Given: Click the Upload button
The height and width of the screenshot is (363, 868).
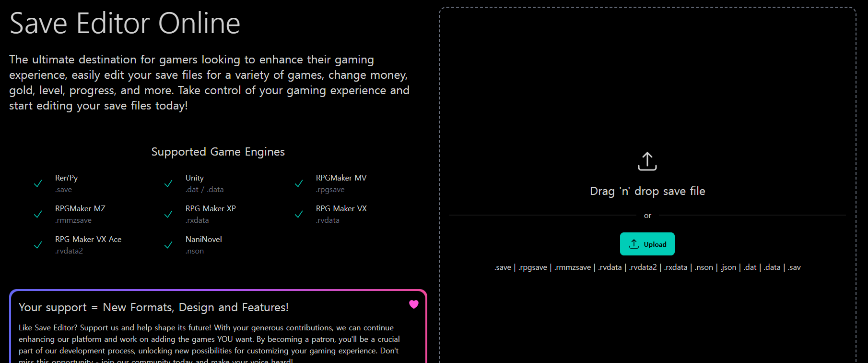Looking at the screenshot, I should pyautogui.click(x=647, y=244).
